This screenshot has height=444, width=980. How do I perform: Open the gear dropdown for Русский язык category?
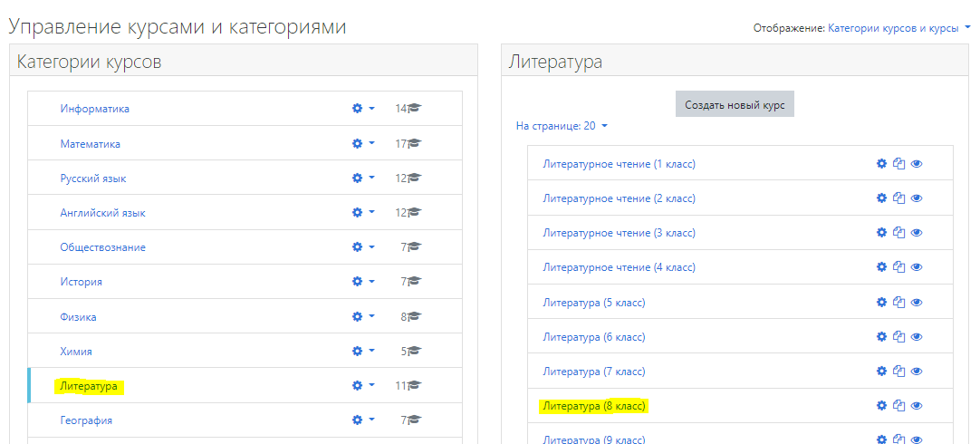point(362,179)
